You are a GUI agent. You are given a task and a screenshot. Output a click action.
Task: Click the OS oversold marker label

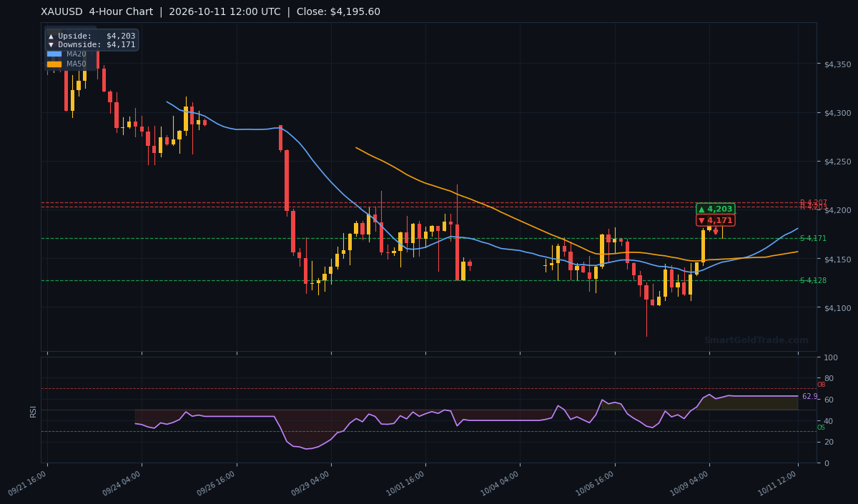[x=821, y=428]
